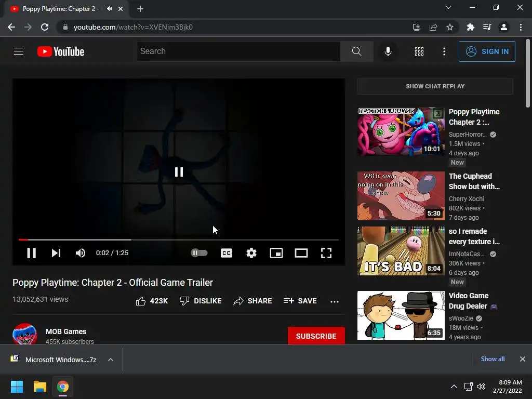Viewport: 532px width, 399px height.
Task: Click the search magnifier button
Action: [356, 51]
